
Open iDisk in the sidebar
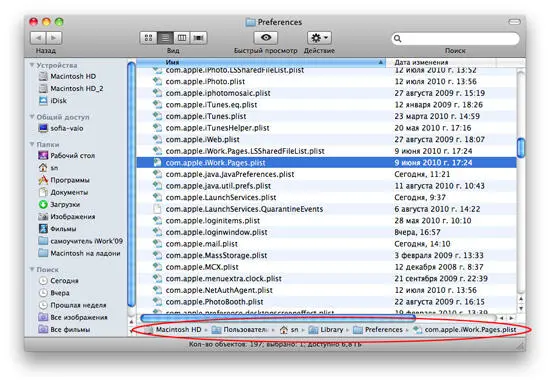(x=53, y=101)
